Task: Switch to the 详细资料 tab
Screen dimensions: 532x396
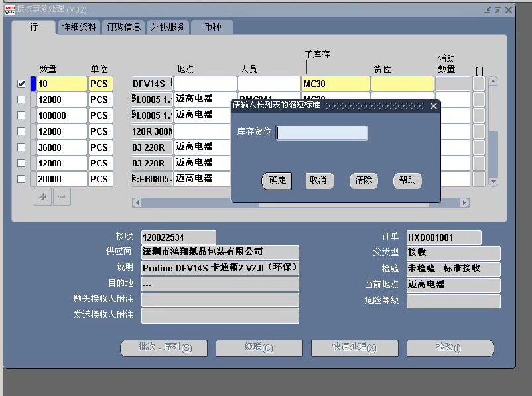Action: [x=80, y=27]
